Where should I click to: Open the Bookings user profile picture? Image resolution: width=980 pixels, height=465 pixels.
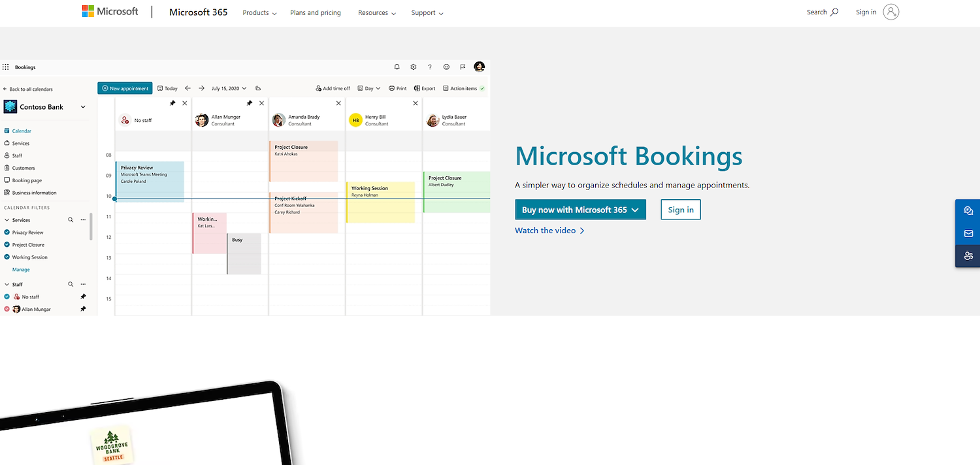coord(480,67)
